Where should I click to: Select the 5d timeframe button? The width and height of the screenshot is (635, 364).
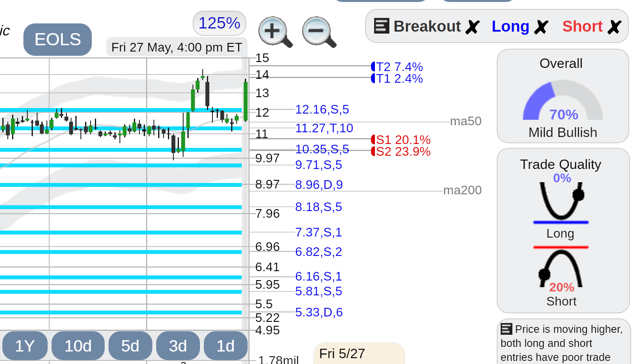130,346
